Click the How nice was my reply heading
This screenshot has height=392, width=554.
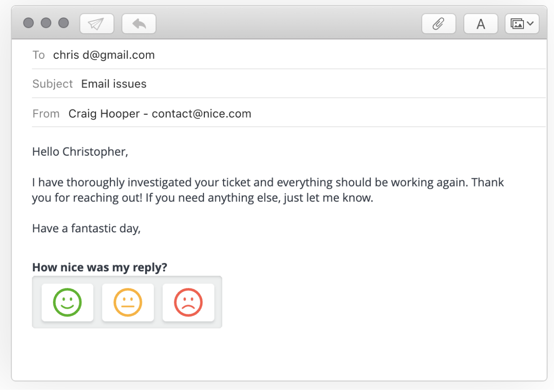[x=100, y=268]
